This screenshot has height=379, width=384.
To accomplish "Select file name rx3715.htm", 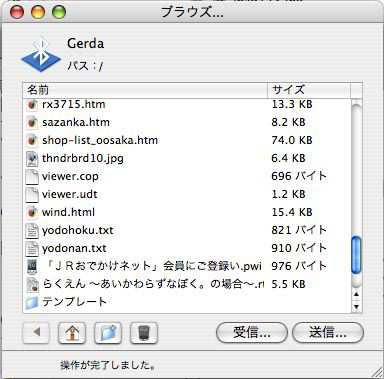I will pyautogui.click(x=74, y=104).
